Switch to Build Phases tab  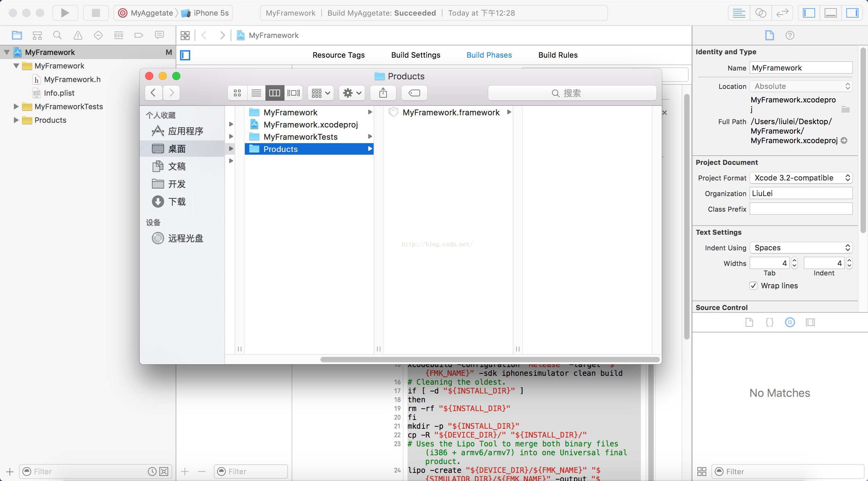(489, 55)
